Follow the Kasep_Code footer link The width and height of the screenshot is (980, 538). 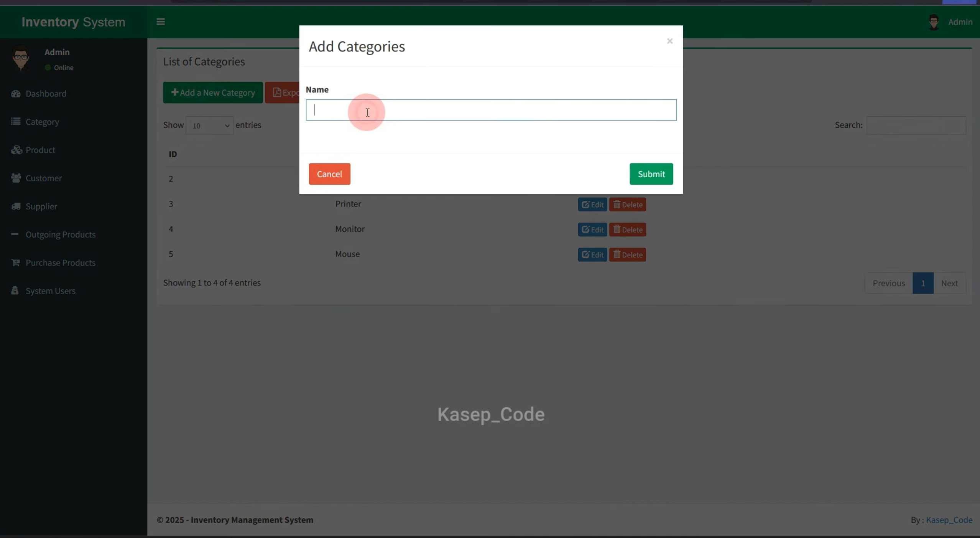(949, 520)
